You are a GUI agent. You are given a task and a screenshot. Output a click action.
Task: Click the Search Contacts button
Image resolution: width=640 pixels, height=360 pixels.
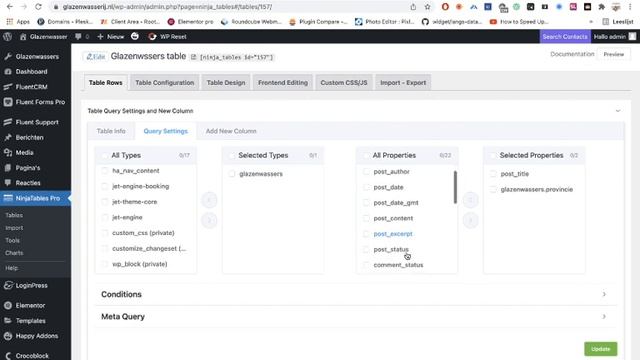(x=564, y=36)
